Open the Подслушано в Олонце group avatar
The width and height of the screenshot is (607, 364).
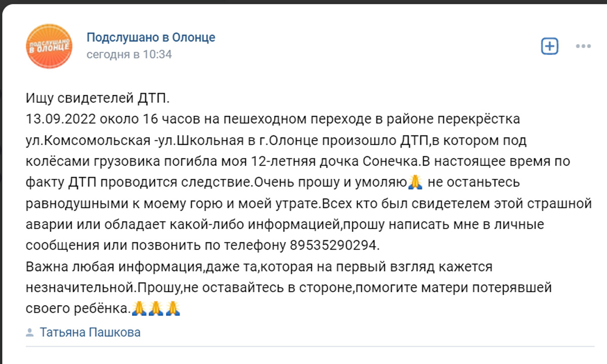pyautogui.click(x=49, y=45)
